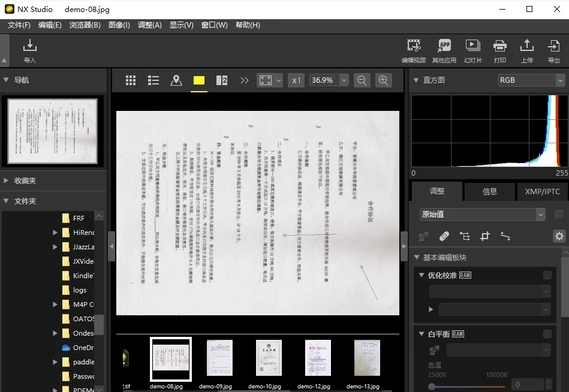Open the map view
Viewport: 569px width, 392px height.
(x=176, y=80)
